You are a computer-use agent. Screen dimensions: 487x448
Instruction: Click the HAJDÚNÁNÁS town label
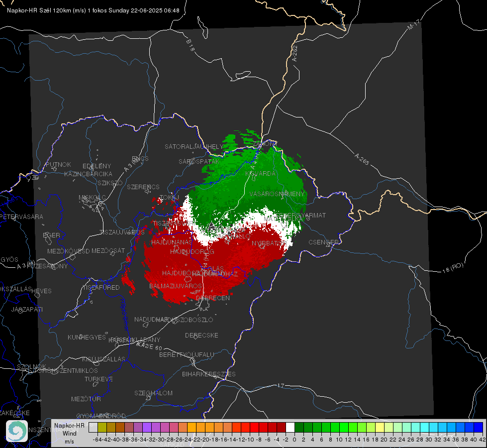coord(172,242)
